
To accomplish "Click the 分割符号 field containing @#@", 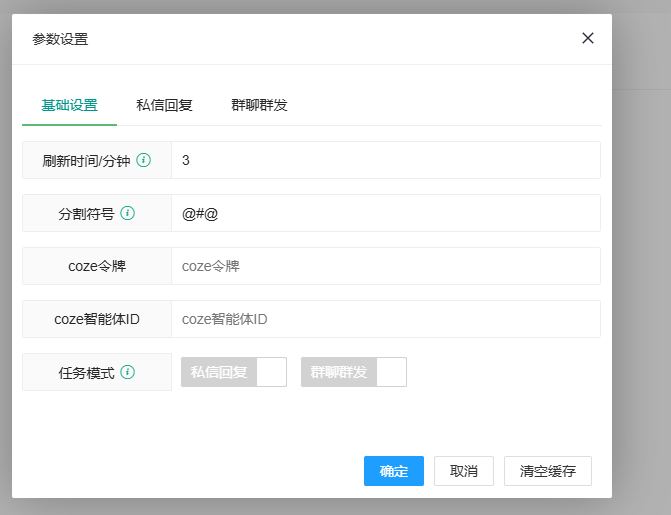I will (x=385, y=213).
